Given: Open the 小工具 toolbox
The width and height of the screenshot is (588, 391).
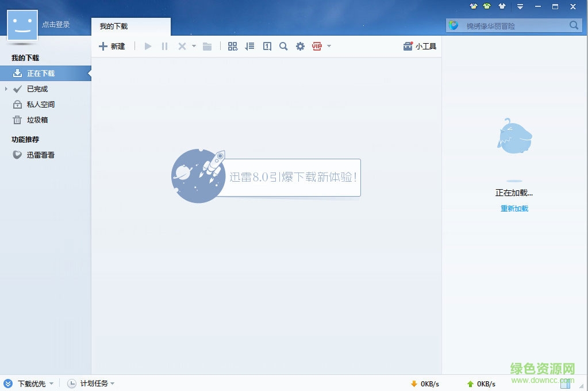Looking at the screenshot, I should click(x=420, y=46).
